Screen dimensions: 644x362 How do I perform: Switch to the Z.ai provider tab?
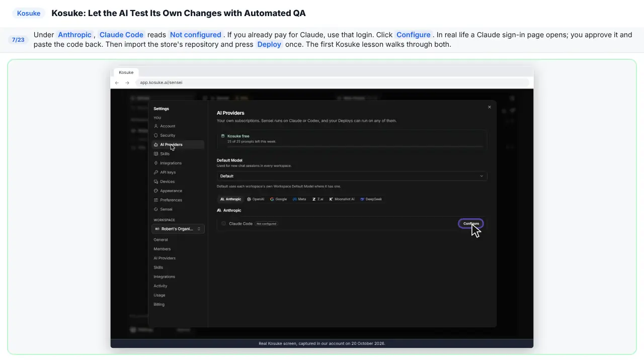(318, 199)
